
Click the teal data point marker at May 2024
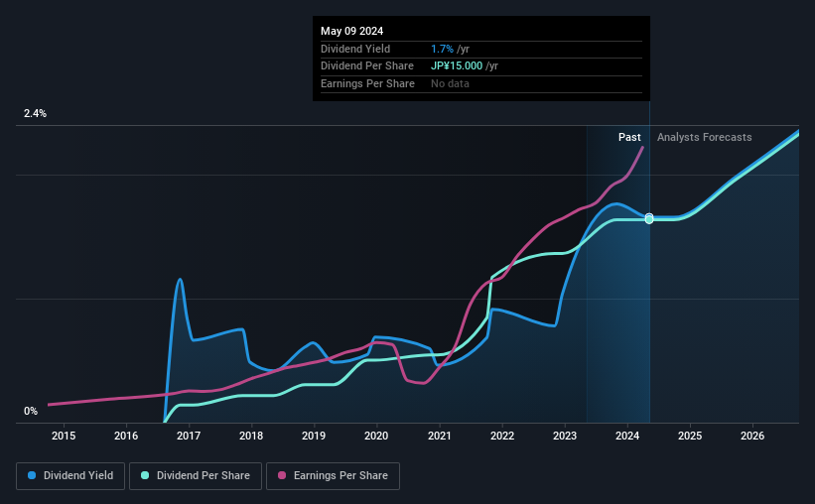tap(649, 220)
